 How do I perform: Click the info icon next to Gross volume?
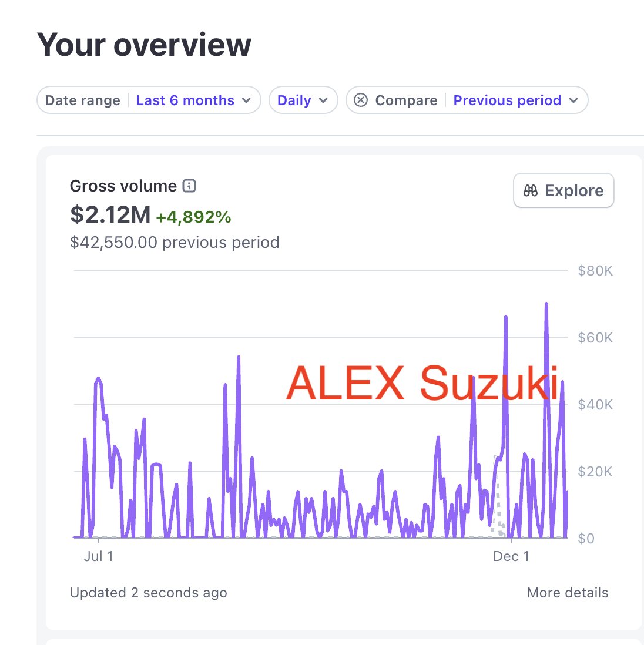(189, 186)
